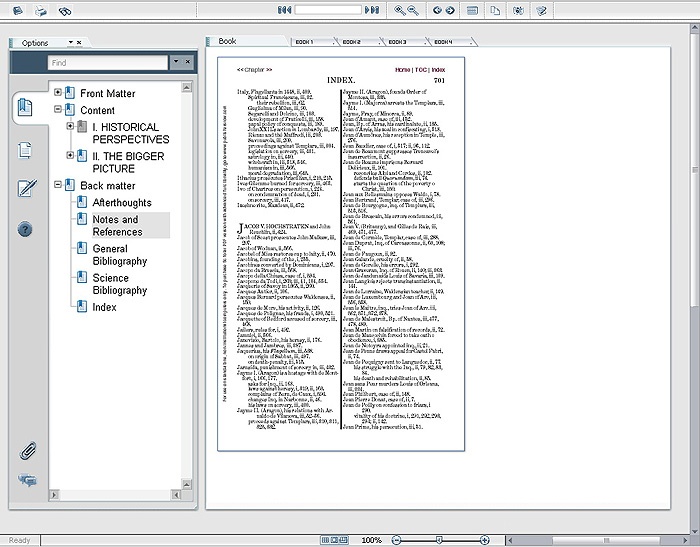Close the Options panel tab
Image resolution: width=700 pixels, height=547 pixels.
click(79, 43)
